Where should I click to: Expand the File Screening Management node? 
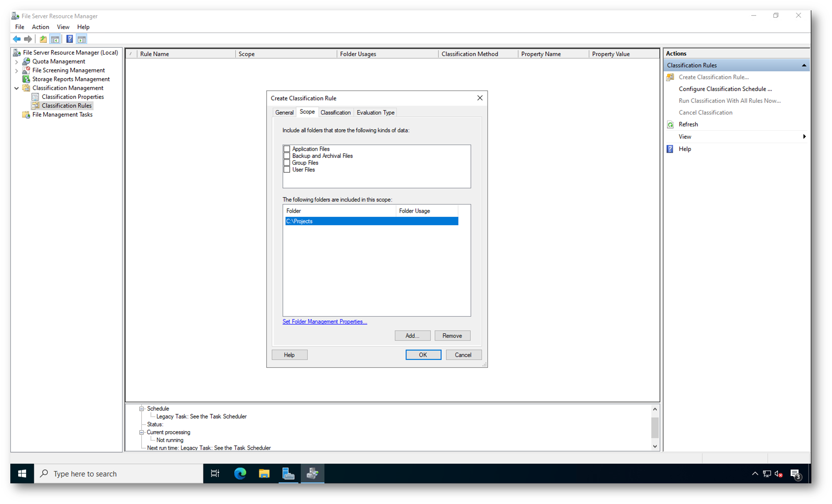[x=17, y=70]
